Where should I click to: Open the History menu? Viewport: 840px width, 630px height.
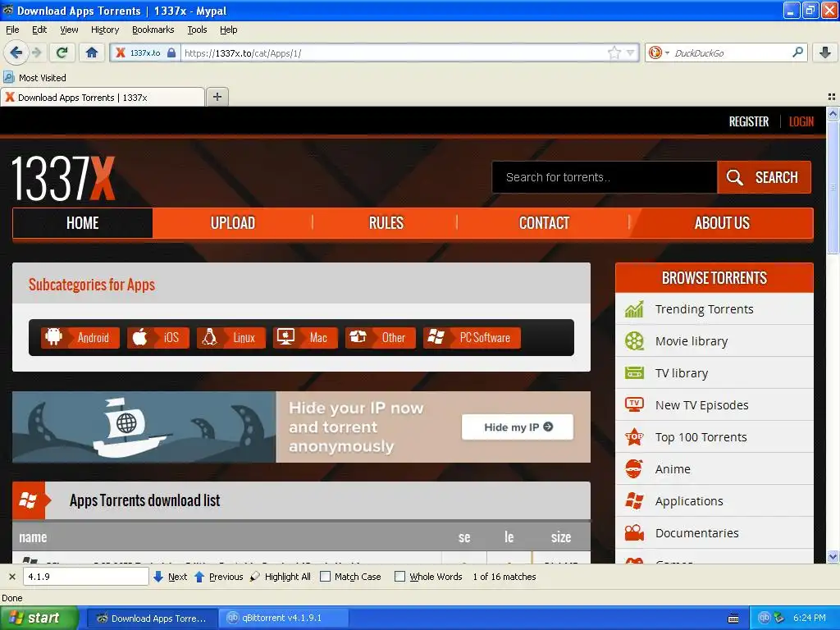tap(105, 30)
